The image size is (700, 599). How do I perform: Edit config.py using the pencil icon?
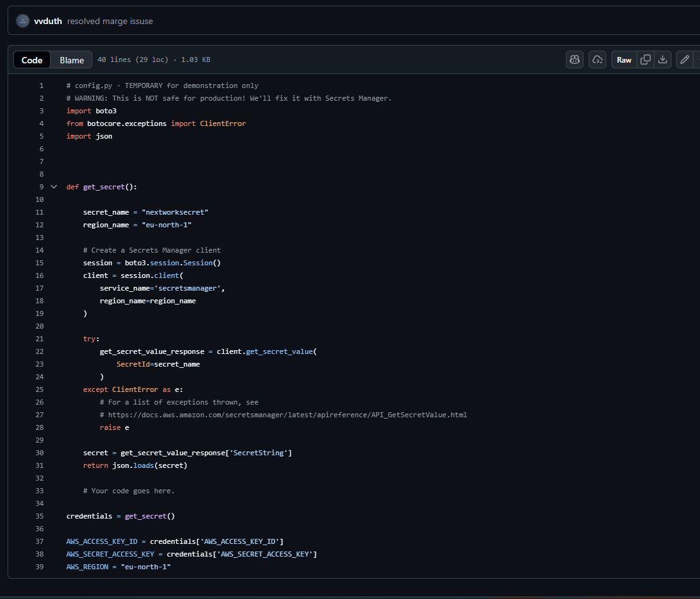pos(684,59)
